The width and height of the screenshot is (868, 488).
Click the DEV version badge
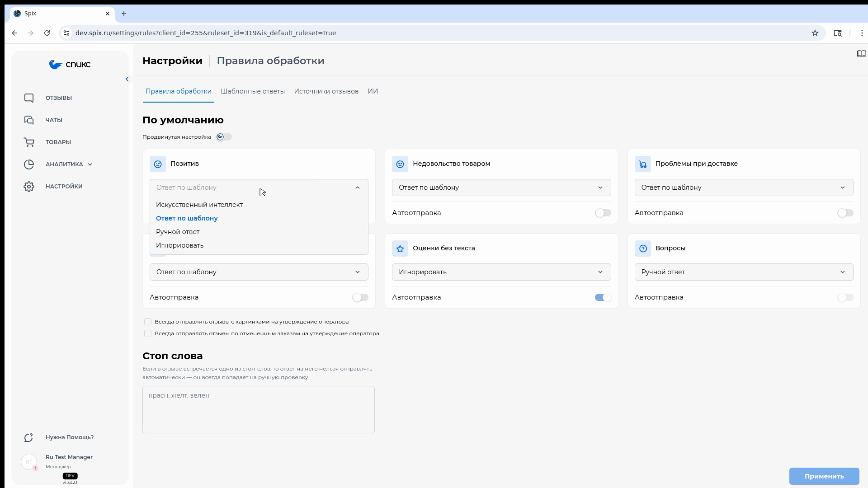[x=70, y=476]
